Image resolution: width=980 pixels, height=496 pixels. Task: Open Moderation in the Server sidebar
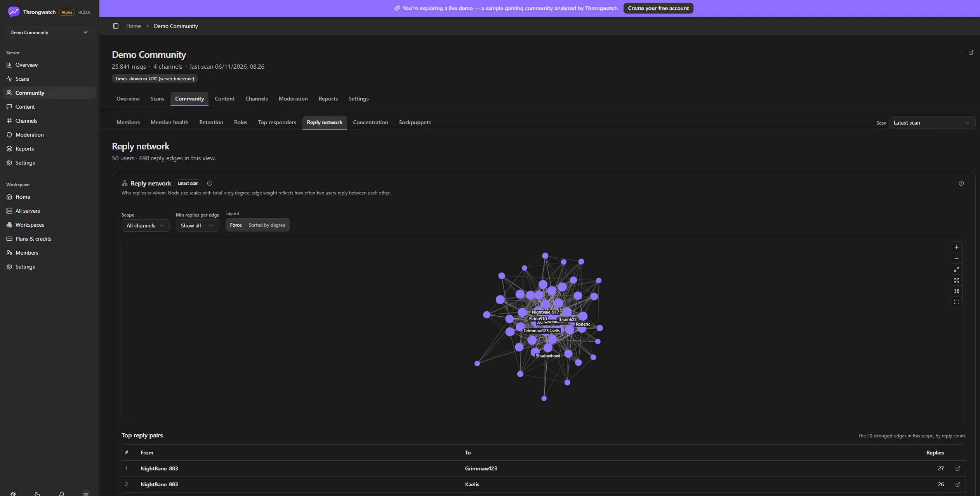pos(49,135)
